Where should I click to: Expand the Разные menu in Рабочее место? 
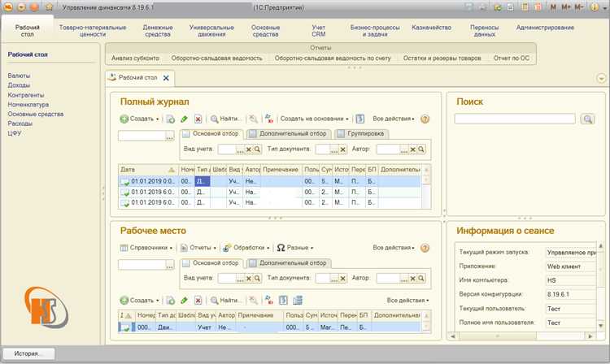click(x=296, y=247)
